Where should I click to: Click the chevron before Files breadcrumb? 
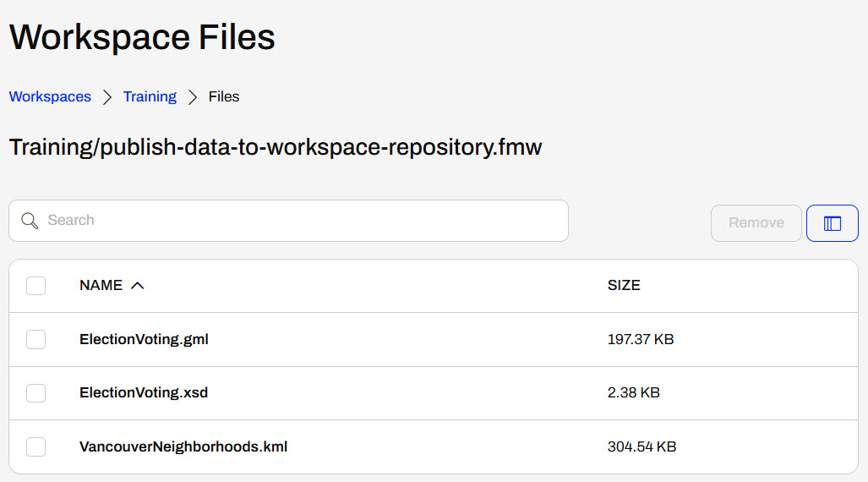(193, 97)
